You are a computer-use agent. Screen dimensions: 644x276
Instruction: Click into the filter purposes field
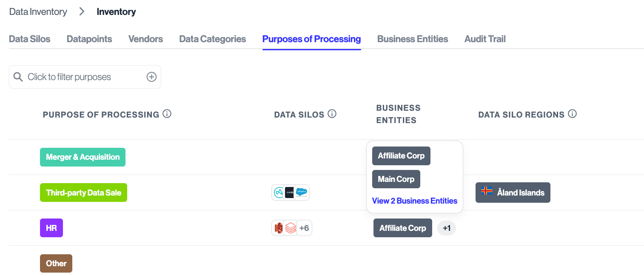point(81,77)
